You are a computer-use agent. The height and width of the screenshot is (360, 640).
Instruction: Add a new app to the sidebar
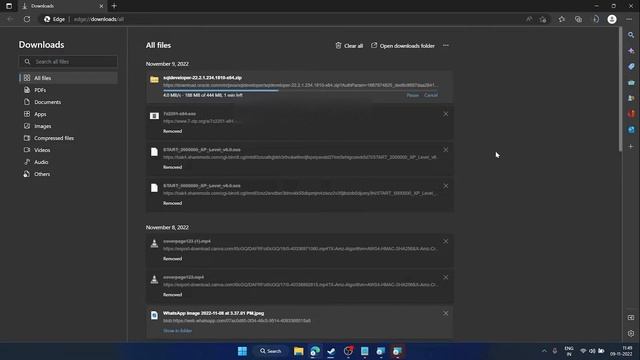pyautogui.click(x=631, y=146)
